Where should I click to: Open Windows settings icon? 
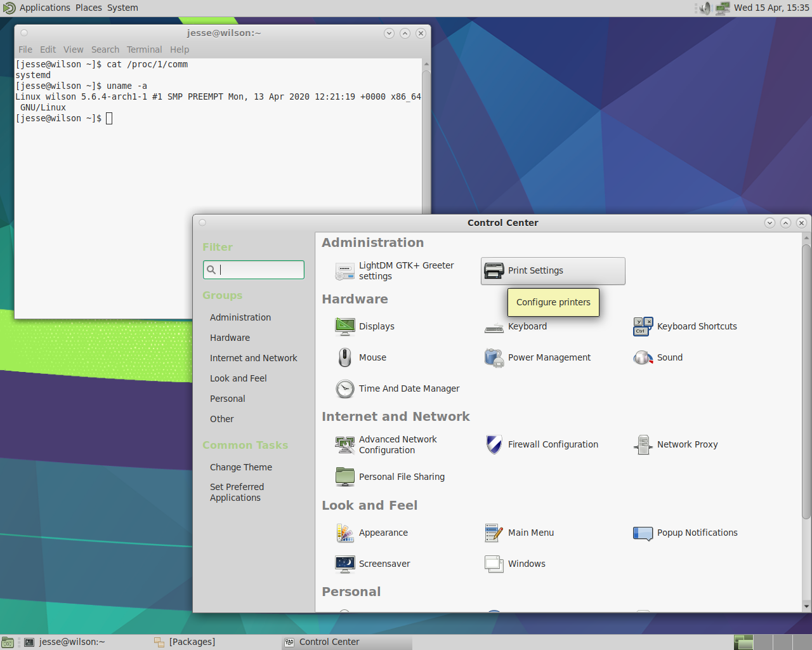tap(494, 564)
